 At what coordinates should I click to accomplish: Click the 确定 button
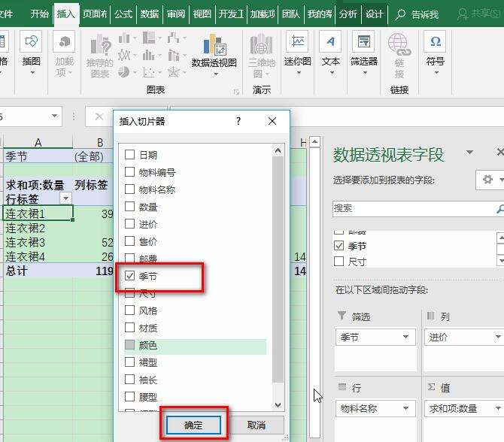tap(193, 425)
